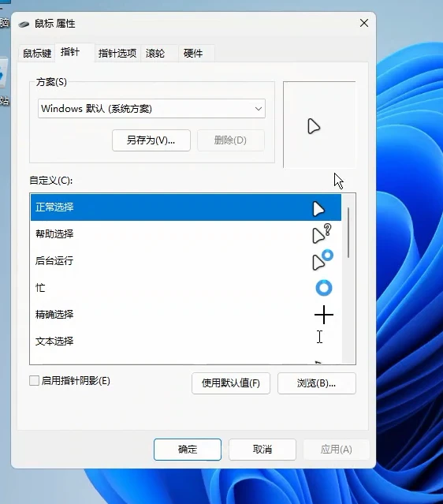The image size is (443, 504).
Task: Click the 删除(D) button
Action: 231,140
